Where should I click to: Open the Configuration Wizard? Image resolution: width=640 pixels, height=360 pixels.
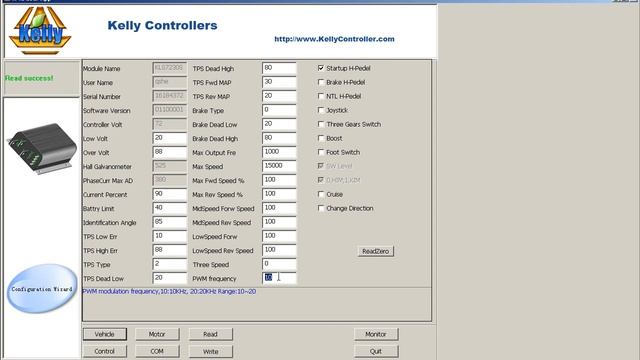pos(42,289)
